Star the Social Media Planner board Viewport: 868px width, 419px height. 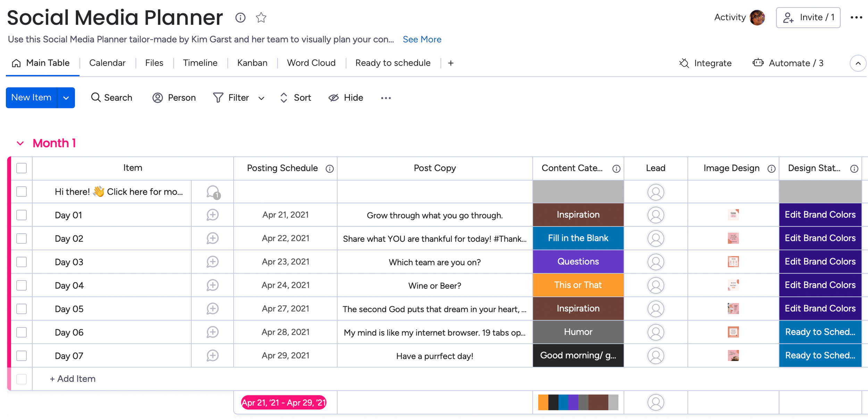pyautogui.click(x=261, y=17)
